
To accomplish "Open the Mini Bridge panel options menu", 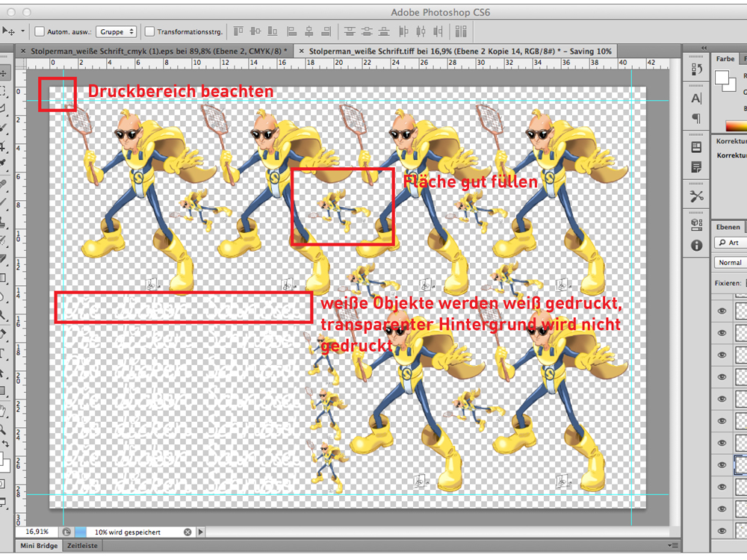I will [x=673, y=546].
